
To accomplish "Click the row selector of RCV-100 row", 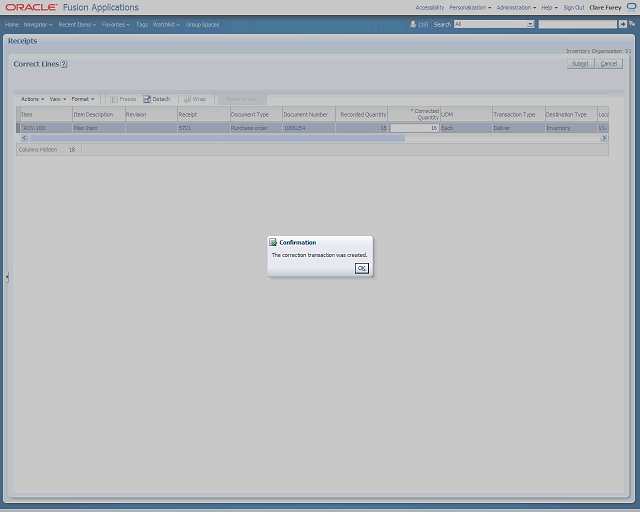I will tap(18, 128).
